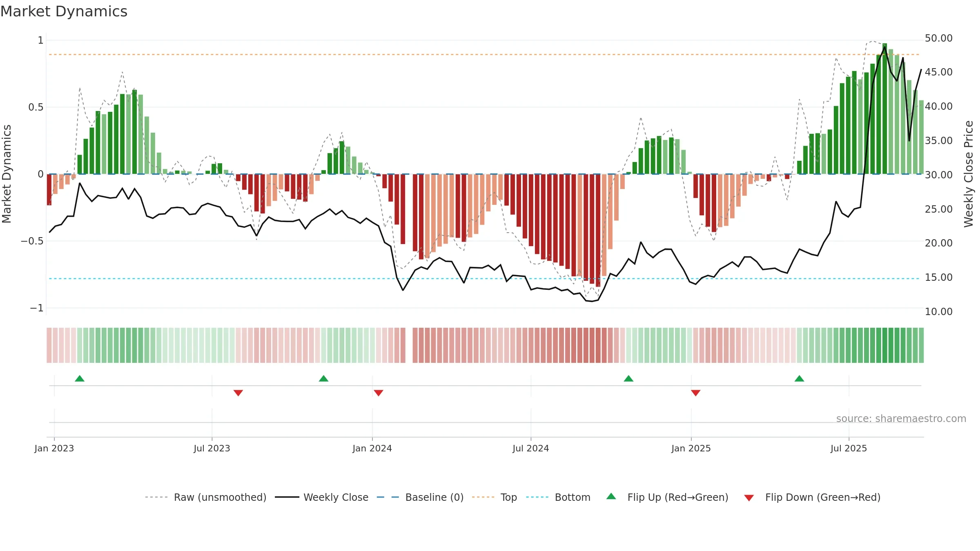The height and width of the screenshot is (551, 980).
Task: Click the 0.5 left axis tick label
Action: (36, 107)
